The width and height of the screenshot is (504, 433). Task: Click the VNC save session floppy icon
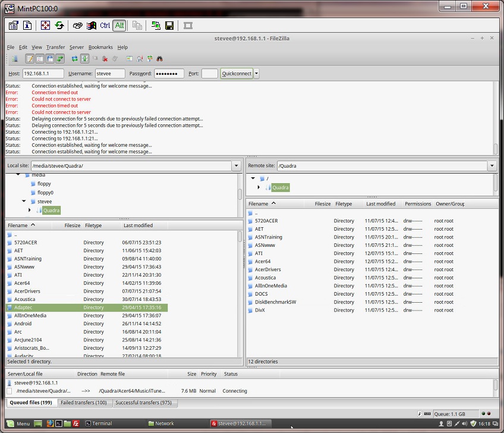169,26
